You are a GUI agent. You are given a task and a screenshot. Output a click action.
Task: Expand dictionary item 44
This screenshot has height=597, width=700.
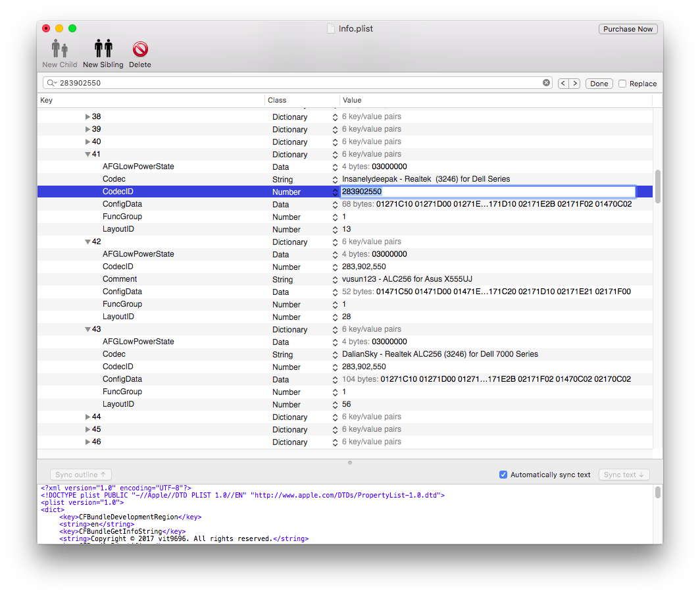coord(87,417)
